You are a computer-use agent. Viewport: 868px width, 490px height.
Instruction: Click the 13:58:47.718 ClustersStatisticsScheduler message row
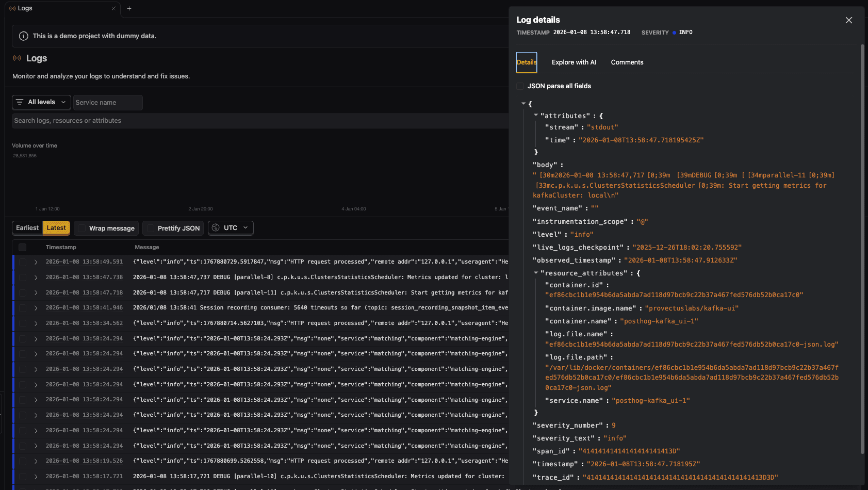[x=320, y=292]
